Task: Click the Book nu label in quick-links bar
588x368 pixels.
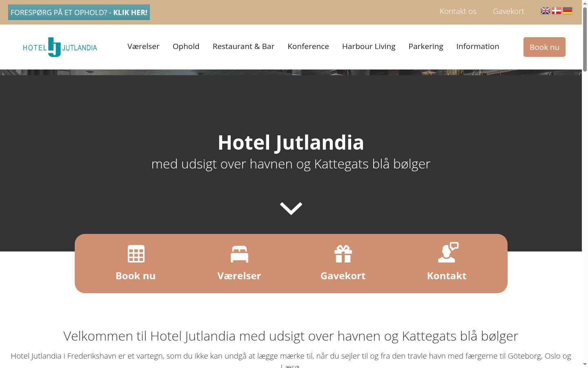Action: (136, 276)
